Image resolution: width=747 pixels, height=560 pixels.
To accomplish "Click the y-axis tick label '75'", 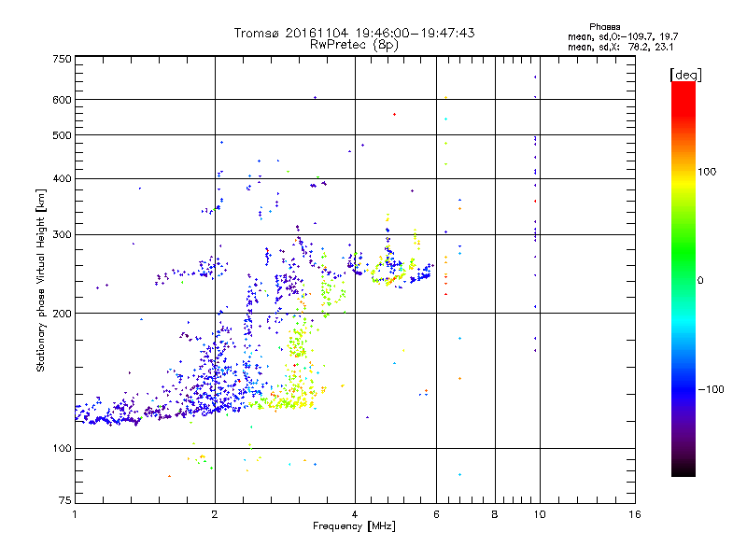I will (x=64, y=500).
